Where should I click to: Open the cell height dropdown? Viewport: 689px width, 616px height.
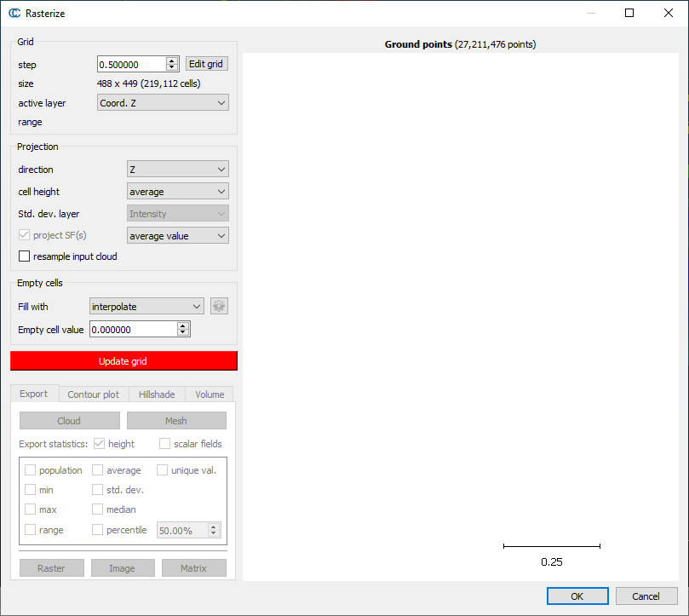tap(177, 192)
